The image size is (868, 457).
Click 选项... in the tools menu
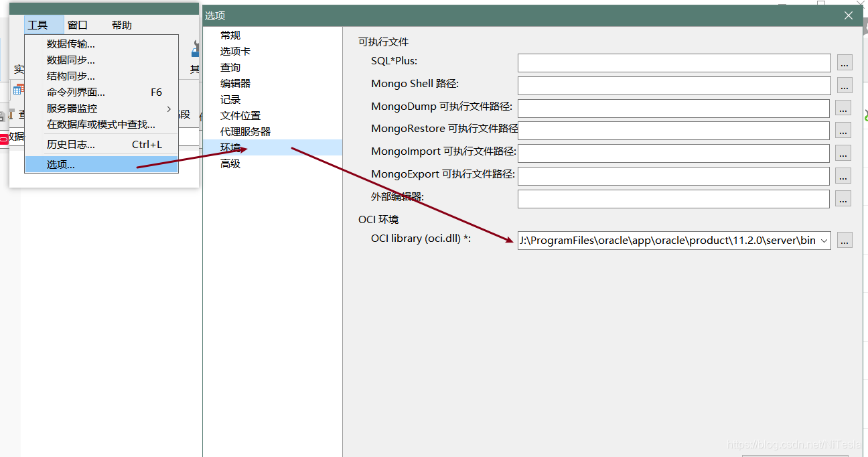[x=101, y=164]
